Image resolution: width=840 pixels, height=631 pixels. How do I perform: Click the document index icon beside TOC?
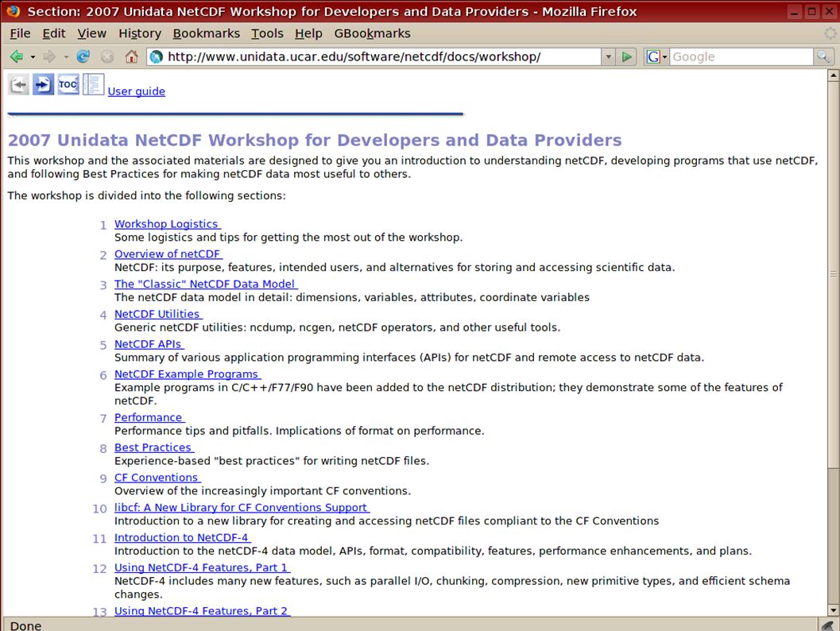coord(93,84)
